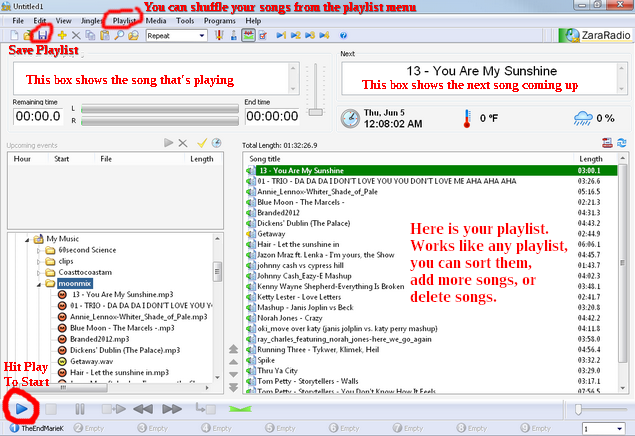Viewport: 635px width, 436px height.
Task: Click the TheEndMarieK jingle button
Action: pos(37,428)
